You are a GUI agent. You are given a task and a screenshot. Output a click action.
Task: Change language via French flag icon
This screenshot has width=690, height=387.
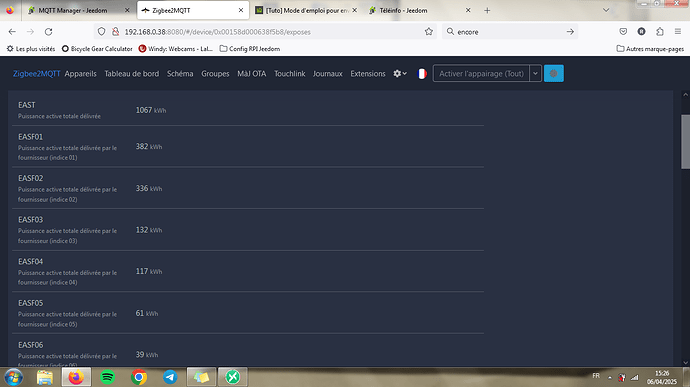(x=422, y=74)
